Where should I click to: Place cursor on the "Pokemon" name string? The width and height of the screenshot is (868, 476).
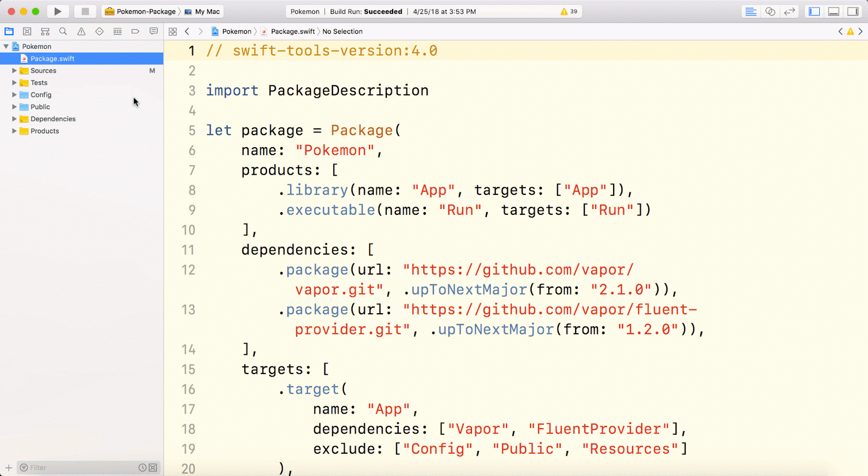(335, 150)
